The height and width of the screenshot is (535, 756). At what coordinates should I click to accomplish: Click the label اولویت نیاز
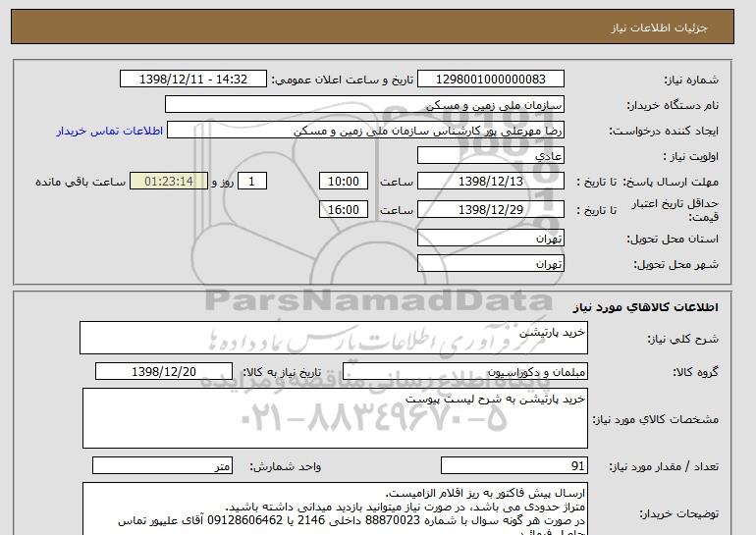690,156
